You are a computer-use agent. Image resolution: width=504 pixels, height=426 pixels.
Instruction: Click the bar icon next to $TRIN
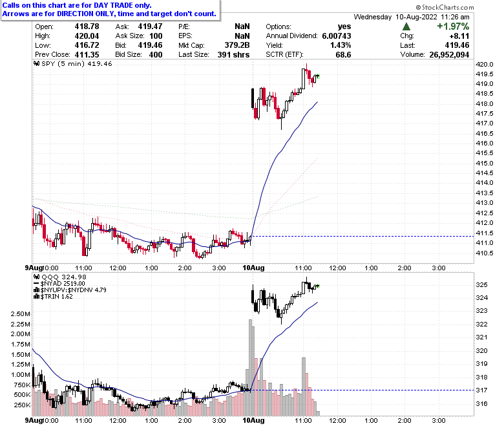click(37, 297)
